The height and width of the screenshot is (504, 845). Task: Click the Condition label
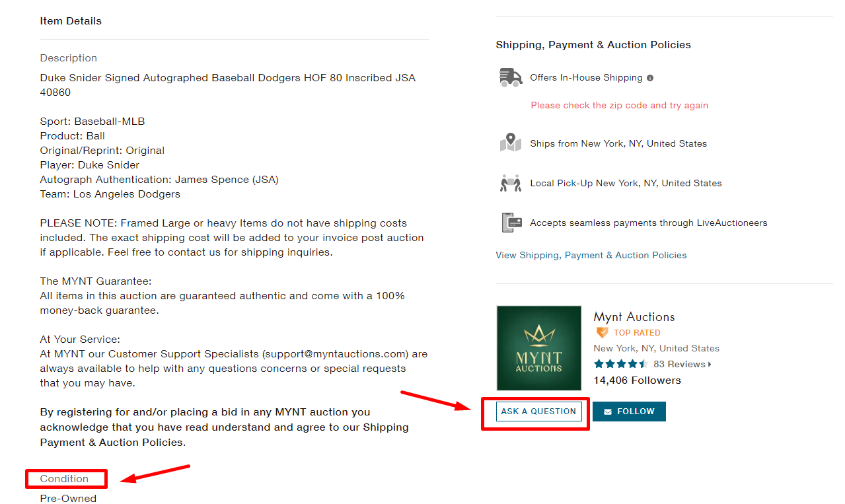(x=64, y=478)
